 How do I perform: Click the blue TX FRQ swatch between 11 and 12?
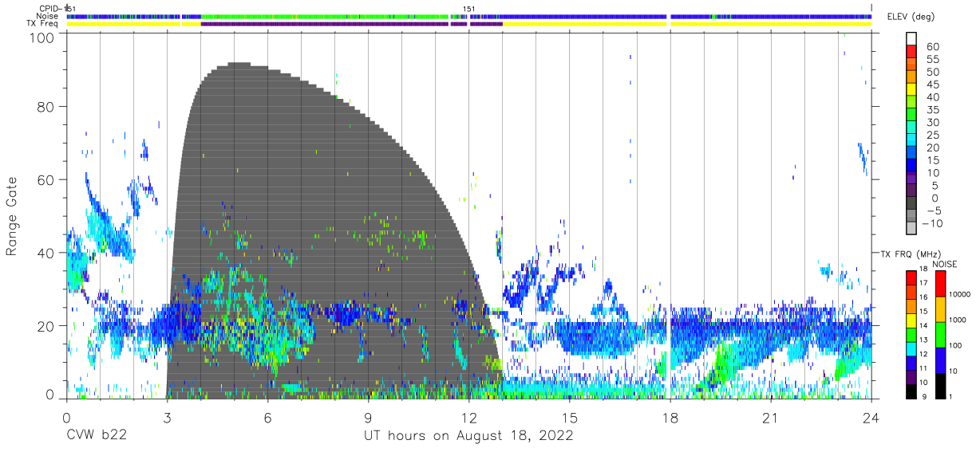pos(911,363)
